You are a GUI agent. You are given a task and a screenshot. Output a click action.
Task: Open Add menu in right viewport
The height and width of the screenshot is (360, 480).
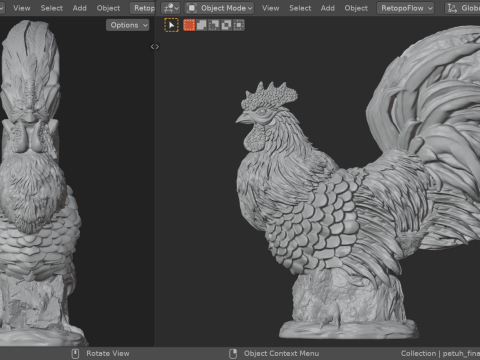328,8
